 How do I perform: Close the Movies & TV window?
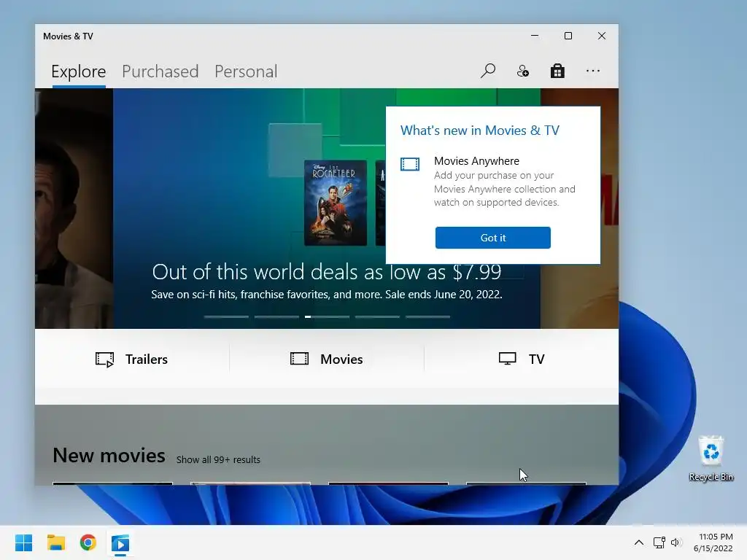coord(602,36)
